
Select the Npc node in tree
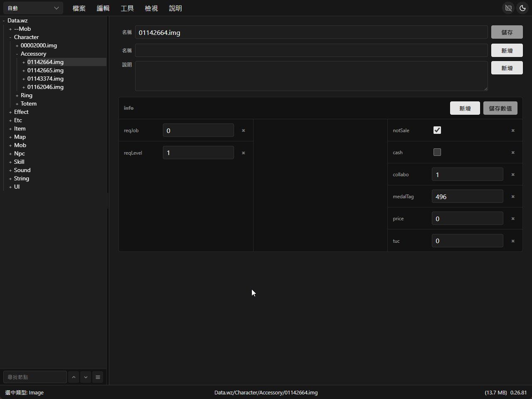point(20,153)
